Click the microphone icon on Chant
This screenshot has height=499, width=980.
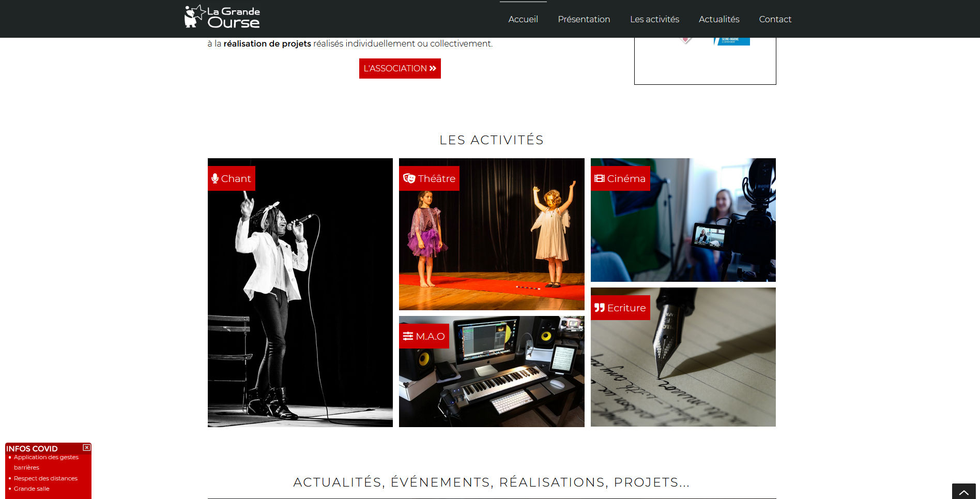(x=215, y=178)
